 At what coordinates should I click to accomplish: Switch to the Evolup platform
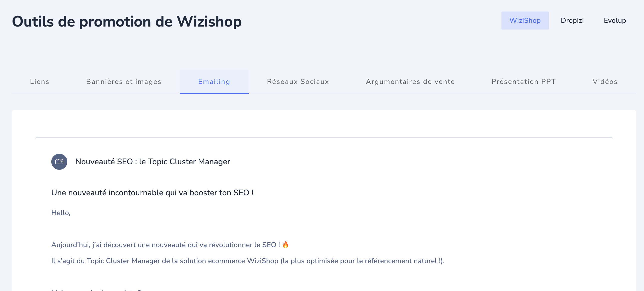tap(615, 21)
